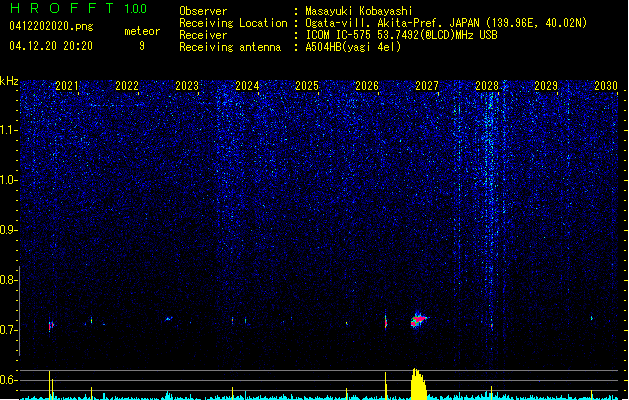The width and height of the screenshot is (629, 400).
Task: Select the file name 0412202020.png
Action: coord(51,26)
